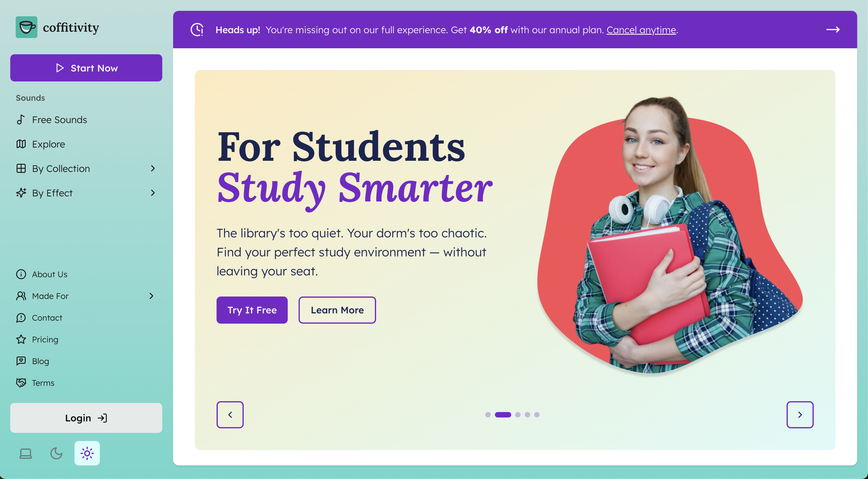Click the music note Free Sounds icon
Viewport: 868px width, 479px height.
click(x=21, y=120)
